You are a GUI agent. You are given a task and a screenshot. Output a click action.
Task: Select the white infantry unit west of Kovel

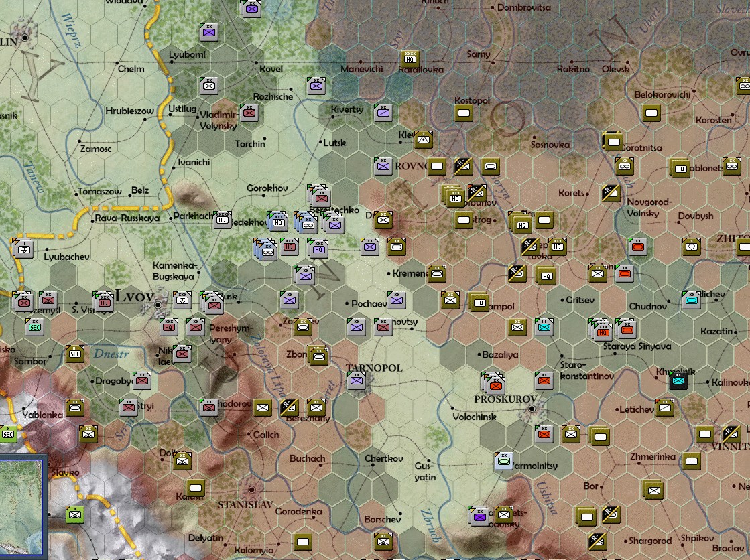(209, 86)
